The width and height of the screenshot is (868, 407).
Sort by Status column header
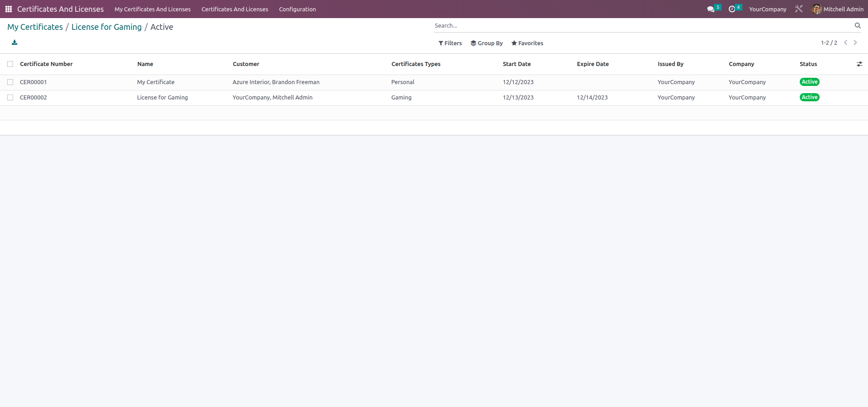(x=808, y=64)
